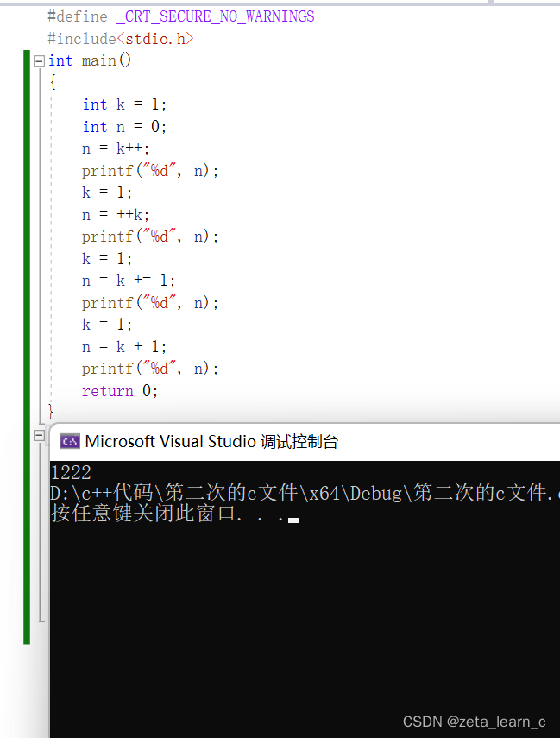Click the D:\c++代码 path line in console
The width and height of the screenshot is (560, 738).
pyautogui.click(x=305, y=493)
